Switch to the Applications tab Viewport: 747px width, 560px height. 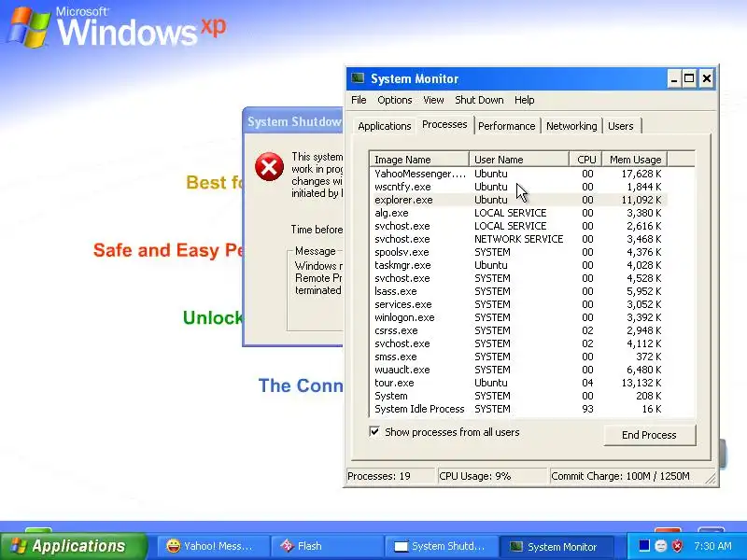click(385, 126)
